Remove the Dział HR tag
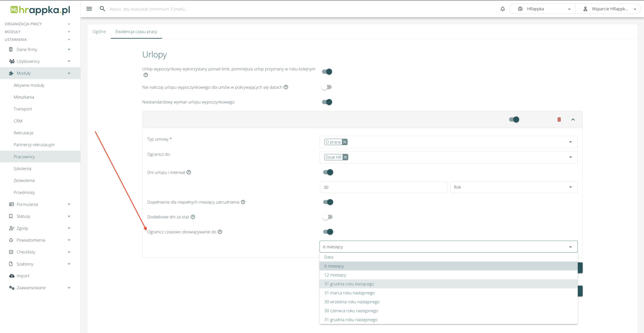Image resolution: width=644 pixels, height=333 pixels. tap(345, 157)
